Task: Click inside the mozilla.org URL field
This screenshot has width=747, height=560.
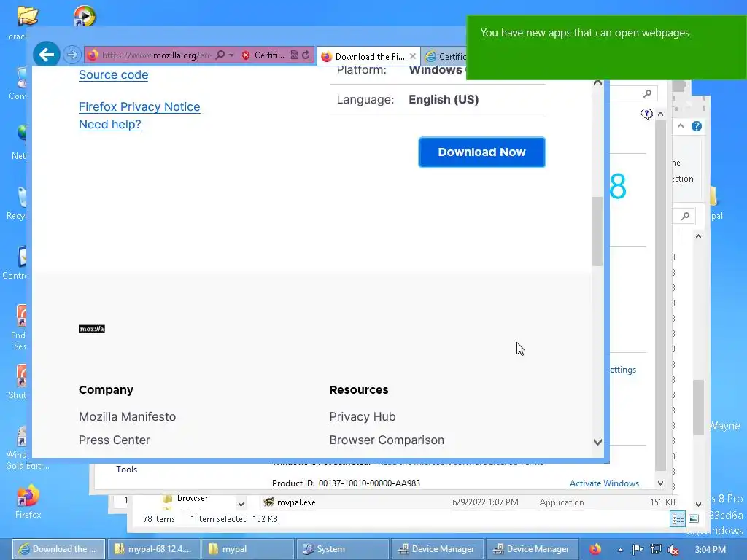Action: click(156, 55)
